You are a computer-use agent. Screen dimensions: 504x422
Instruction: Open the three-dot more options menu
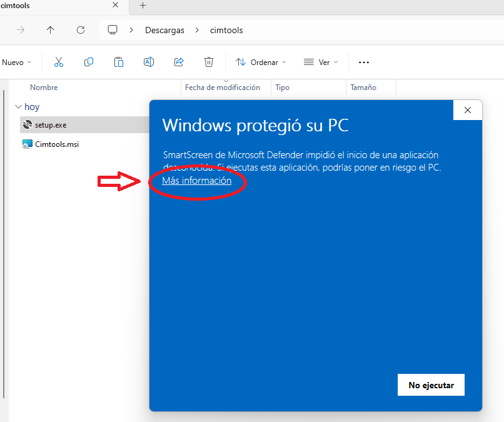(364, 63)
